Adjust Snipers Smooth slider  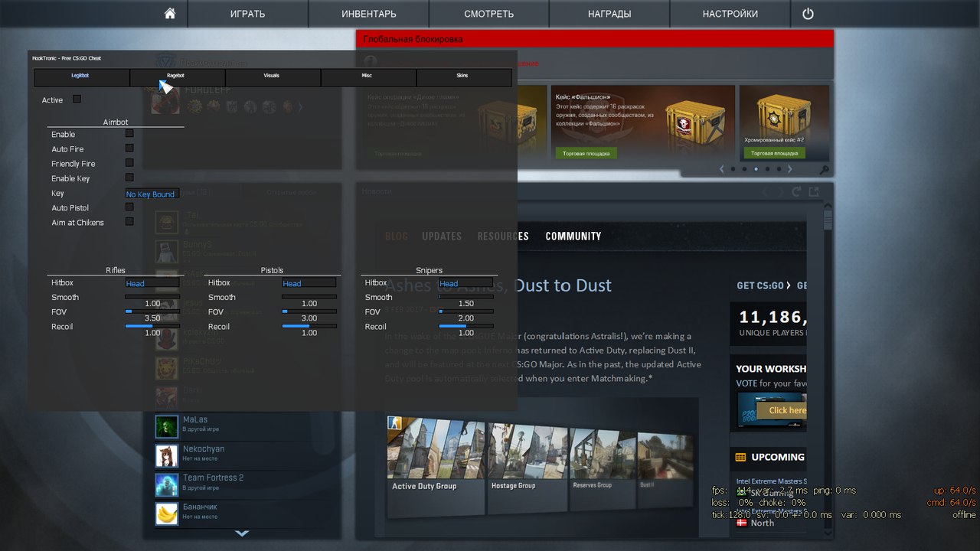[466, 295]
